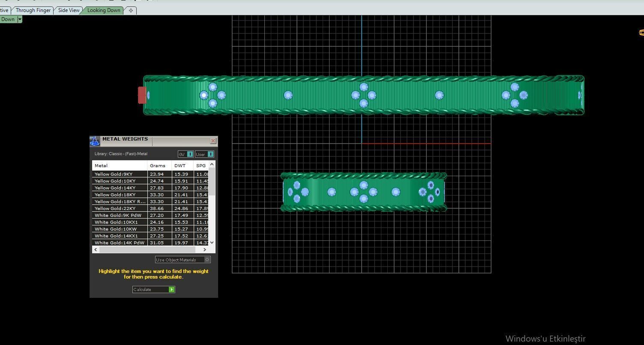
Task: Select the Yellow Gold:14KY row
Action: click(150, 188)
